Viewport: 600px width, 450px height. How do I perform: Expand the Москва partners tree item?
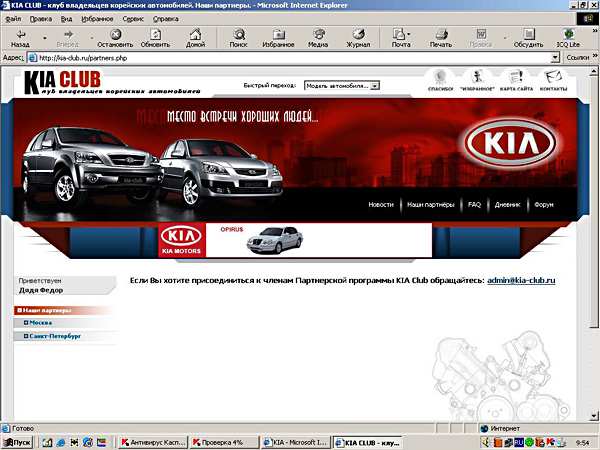pyautogui.click(x=40, y=323)
